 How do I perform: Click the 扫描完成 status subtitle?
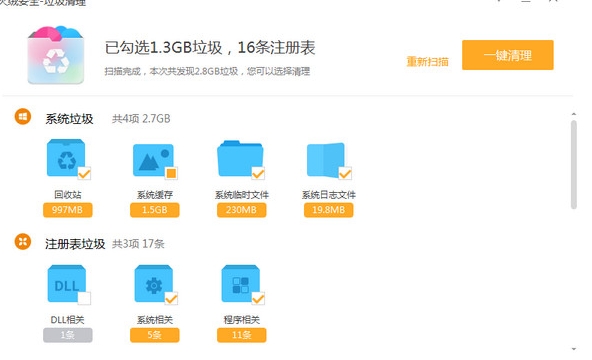(207, 71)
